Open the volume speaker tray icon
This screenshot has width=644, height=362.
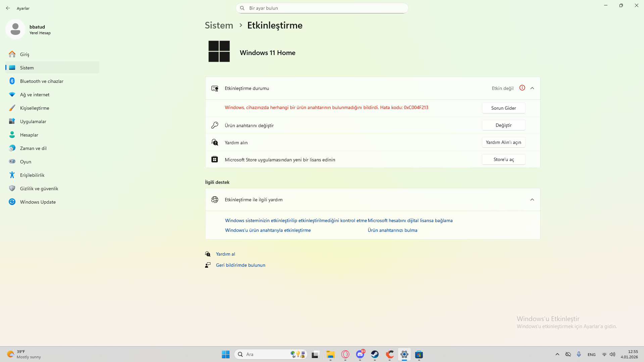coord(612,354)
